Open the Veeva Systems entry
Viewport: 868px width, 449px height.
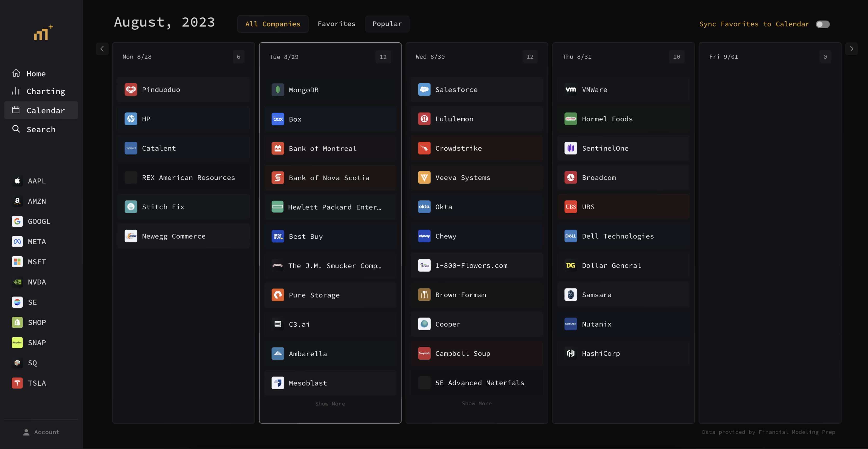[476, 178]
